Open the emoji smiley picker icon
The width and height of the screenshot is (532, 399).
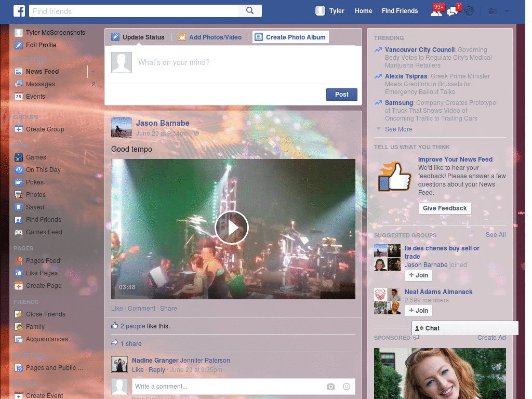click(347, 387)
